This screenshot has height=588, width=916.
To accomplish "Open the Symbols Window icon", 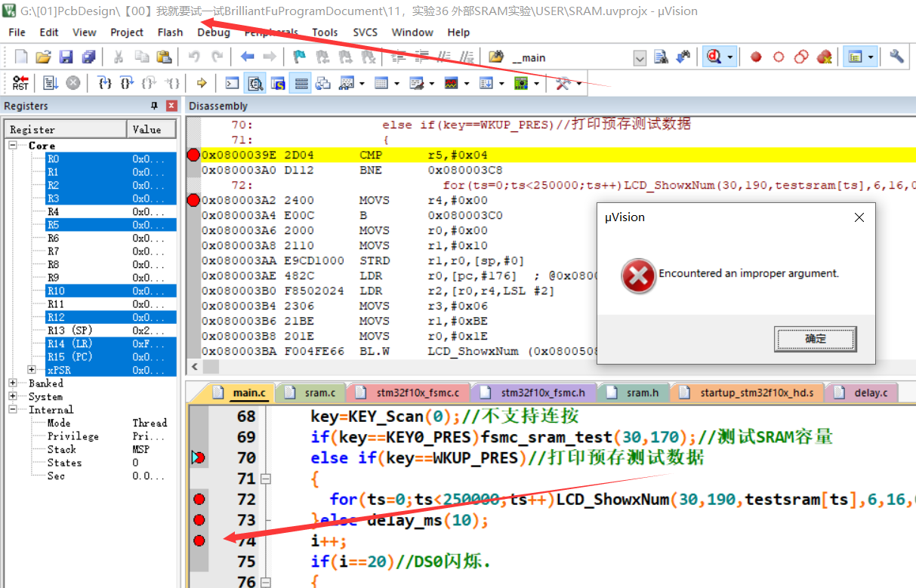I will point(278,83).
